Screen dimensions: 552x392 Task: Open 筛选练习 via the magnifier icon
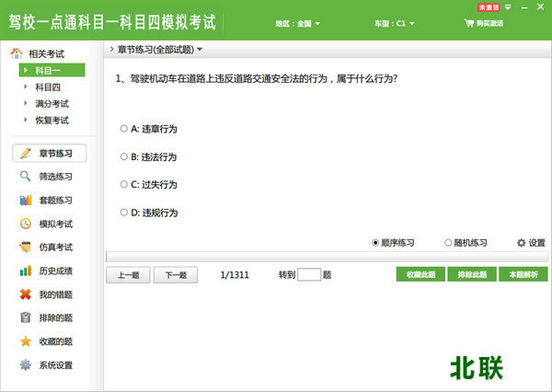(26, 177)
